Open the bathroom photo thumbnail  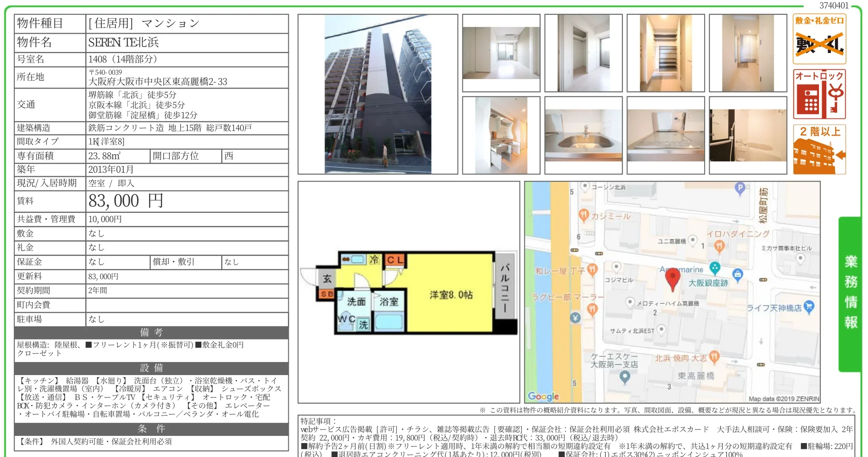(747, 135)
